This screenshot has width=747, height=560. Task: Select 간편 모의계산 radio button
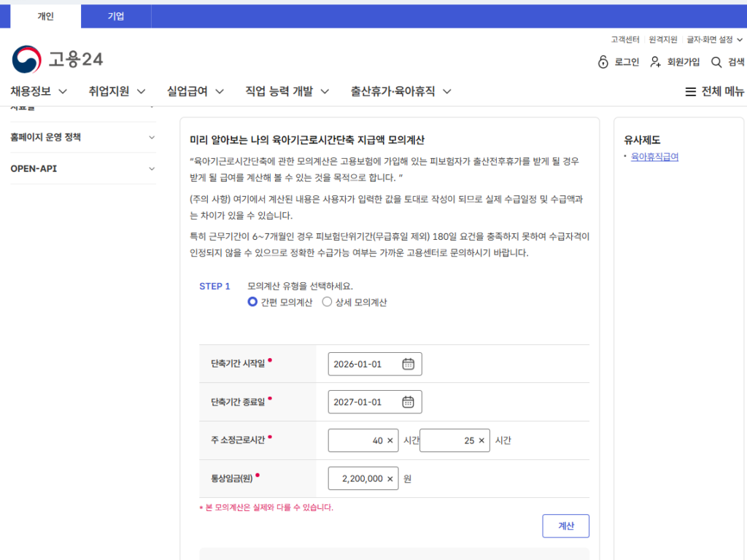coord(252,302)
